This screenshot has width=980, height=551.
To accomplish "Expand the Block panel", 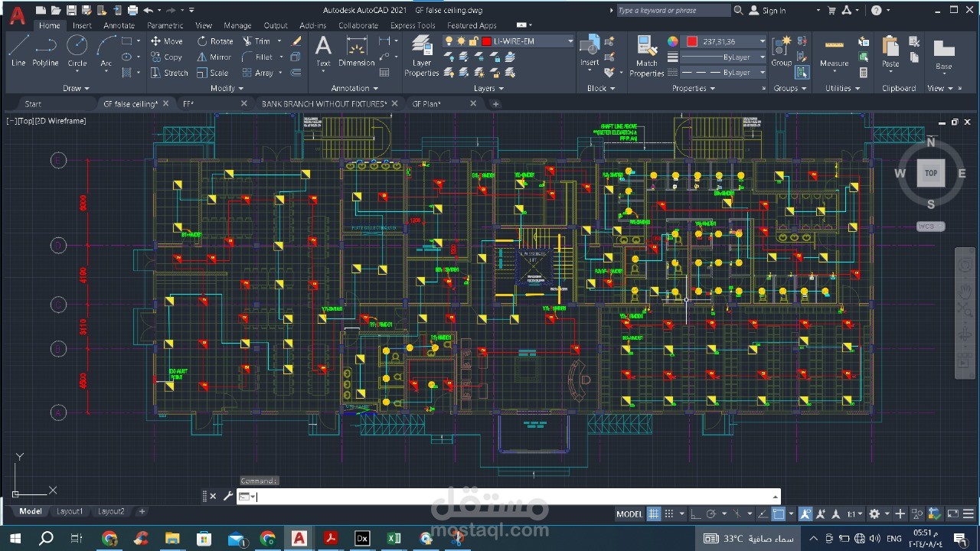I will [x=601, y=88].
